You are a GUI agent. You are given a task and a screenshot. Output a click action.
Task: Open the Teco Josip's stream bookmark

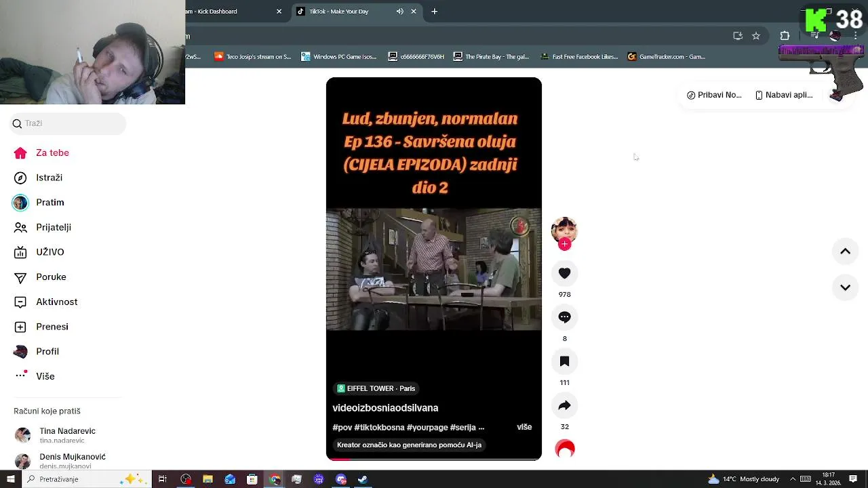pos(252,57)
